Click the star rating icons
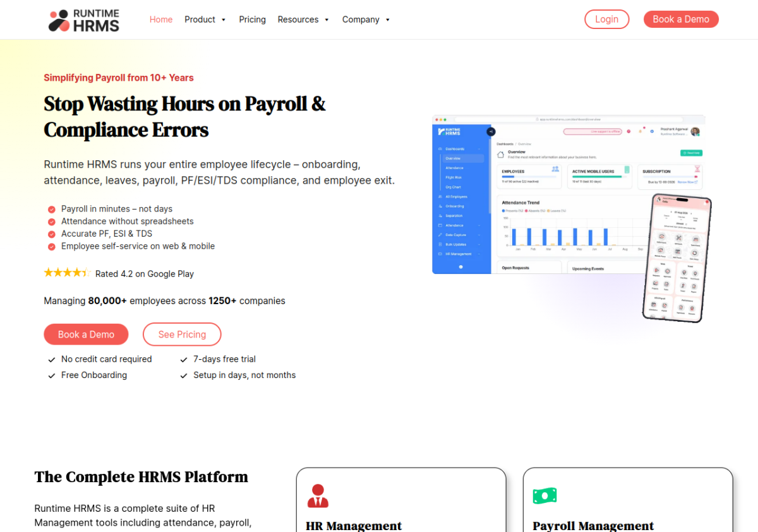The height and width of the screenshot is (532, 758). tap(67, 273)
